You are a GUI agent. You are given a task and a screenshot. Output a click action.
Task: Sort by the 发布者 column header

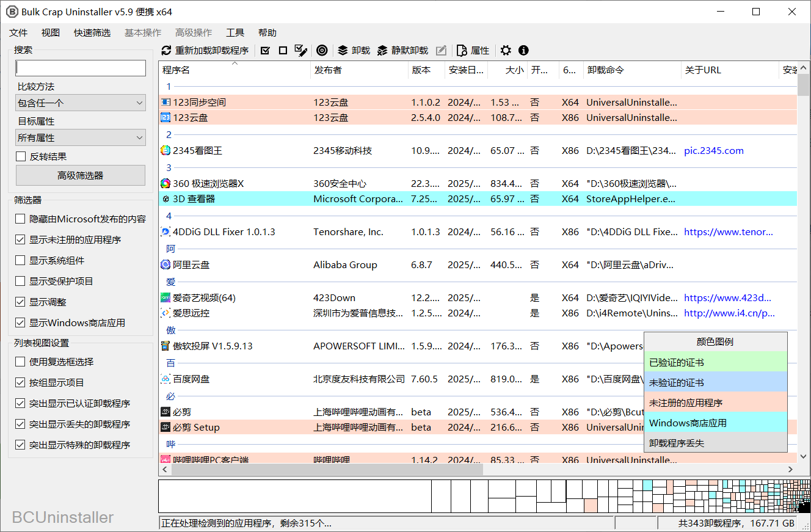click(x=359, y=70)
